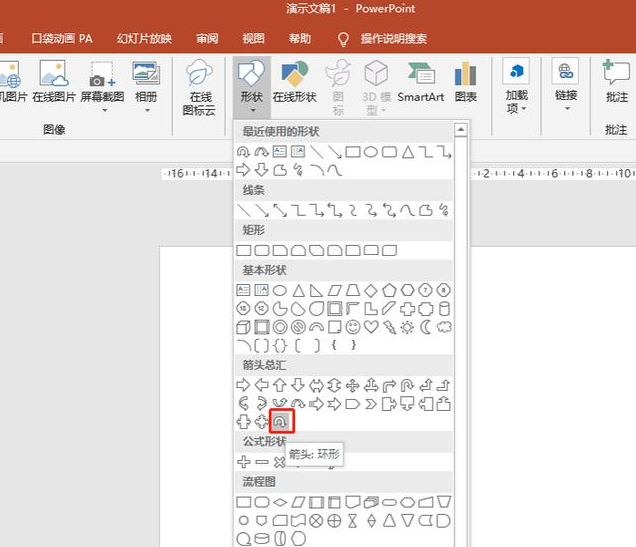This screenshot has height=547, width=636.
Task: Insert a chart with 图表 button
Action: pos(465,83)
